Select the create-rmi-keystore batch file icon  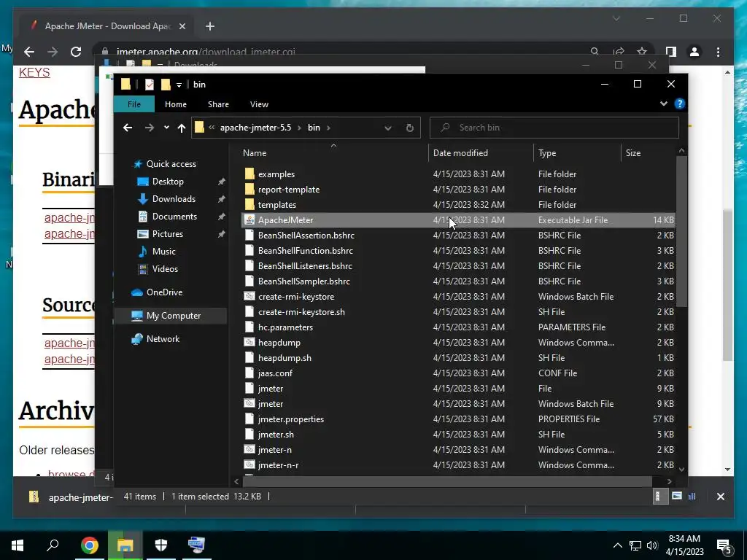pyautogui.click(x=249, y=296)
